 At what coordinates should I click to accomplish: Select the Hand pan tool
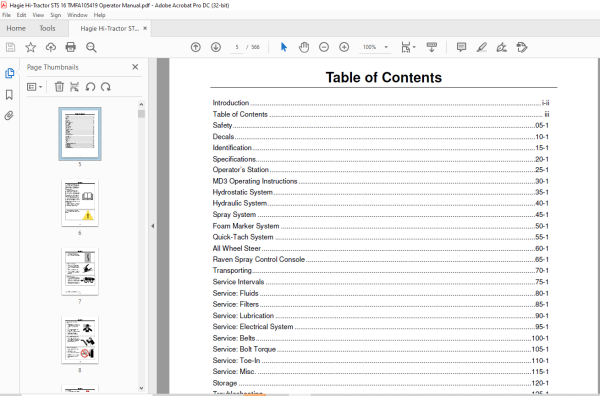304,47
